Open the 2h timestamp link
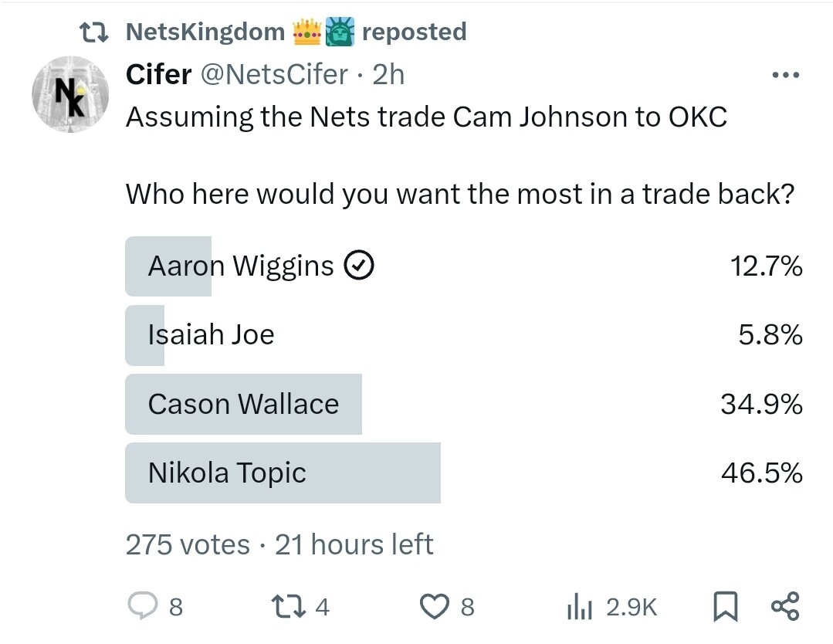 388,75
